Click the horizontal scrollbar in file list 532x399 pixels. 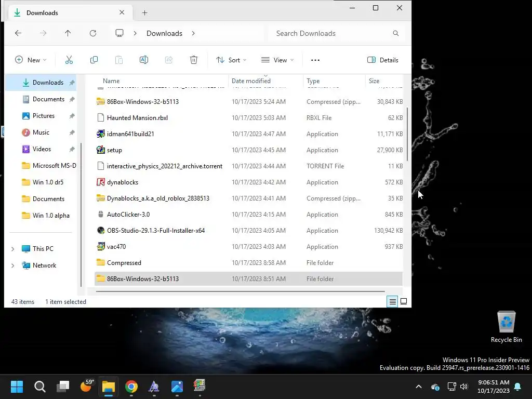pos(240,291)
